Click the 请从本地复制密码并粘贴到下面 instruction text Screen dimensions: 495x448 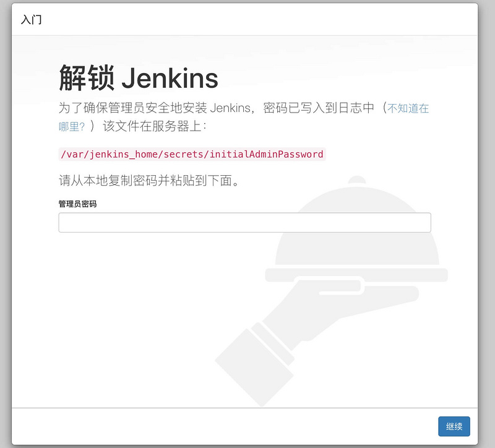(149, 181)
